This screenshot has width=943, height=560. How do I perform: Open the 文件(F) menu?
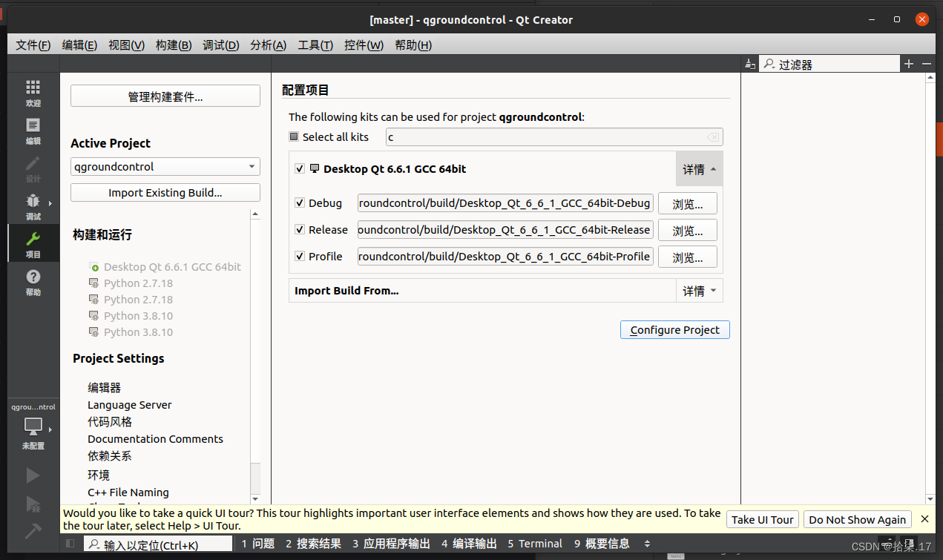33,45
